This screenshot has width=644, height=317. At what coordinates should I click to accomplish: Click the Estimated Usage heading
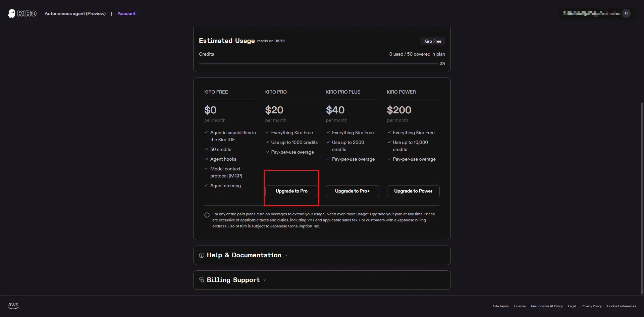(227, 41)
